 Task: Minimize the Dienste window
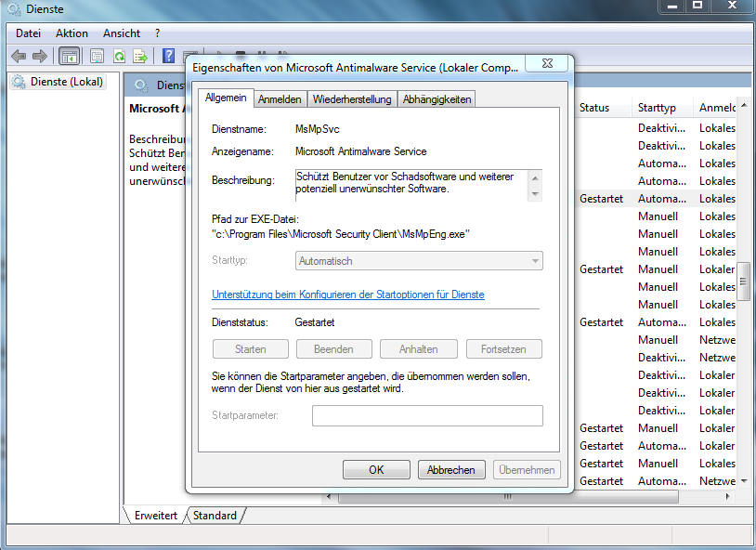pyautogui.click(x=672, y=6)
